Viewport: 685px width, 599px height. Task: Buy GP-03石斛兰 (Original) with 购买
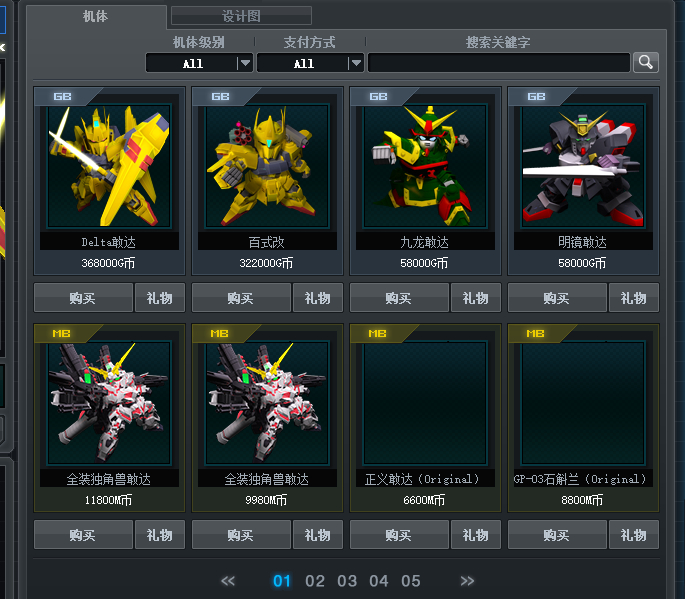tap(557, 534)
